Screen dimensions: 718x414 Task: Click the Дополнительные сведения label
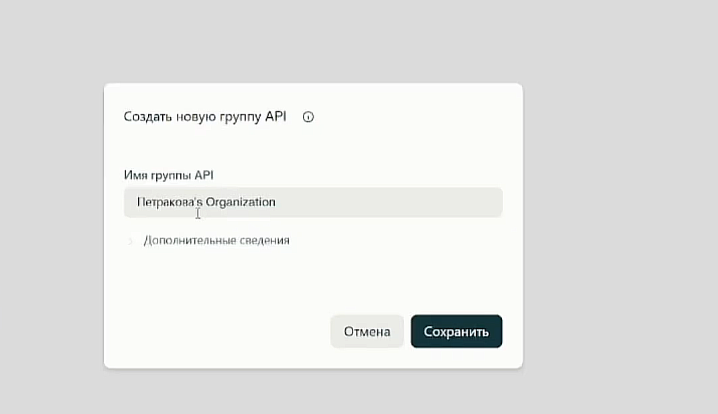point(216,241)
